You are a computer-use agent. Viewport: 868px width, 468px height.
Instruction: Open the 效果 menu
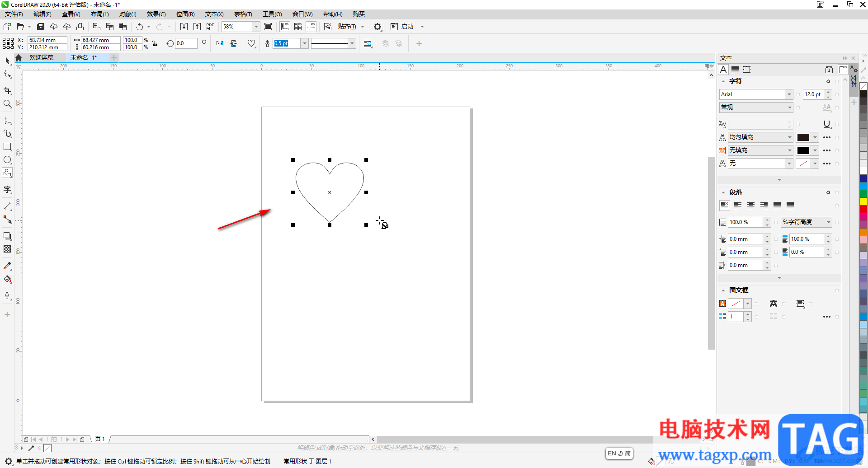(x=156, y=14)
